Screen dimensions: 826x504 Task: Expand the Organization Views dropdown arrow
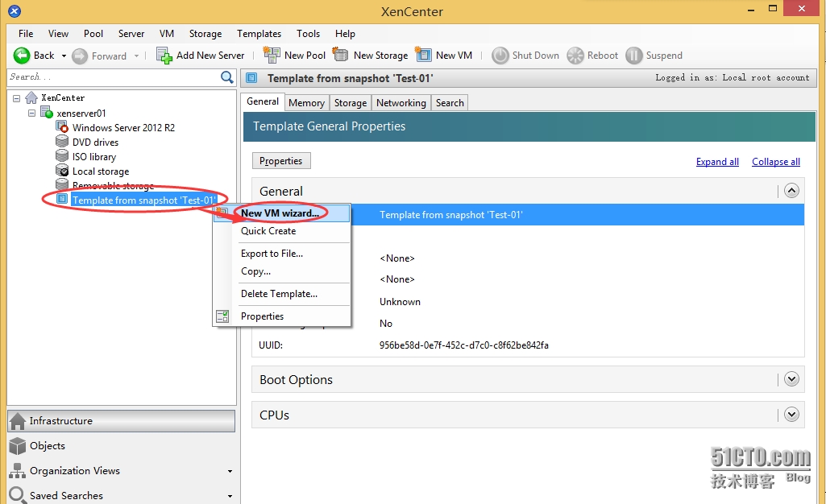pos(230,471)
